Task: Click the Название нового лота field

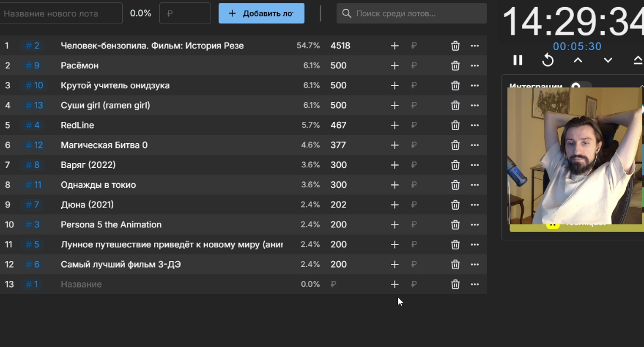Action: [x=60, y=13]
